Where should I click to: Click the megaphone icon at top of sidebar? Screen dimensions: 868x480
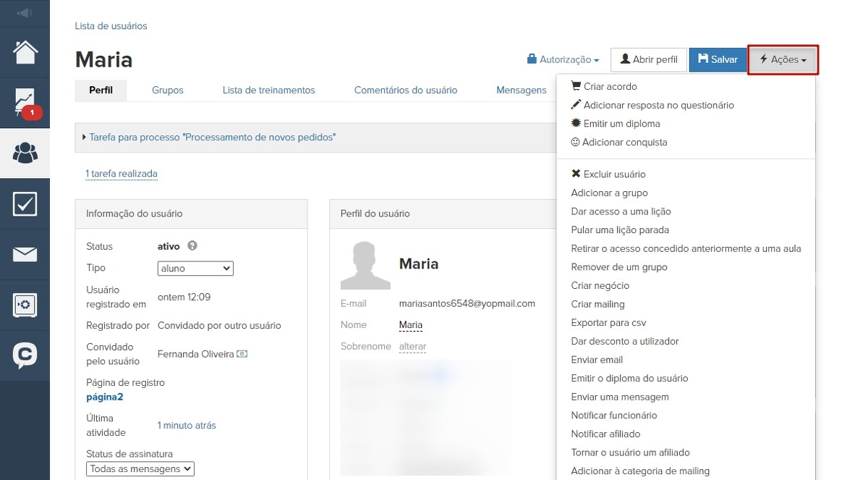(x=25, y=13)
